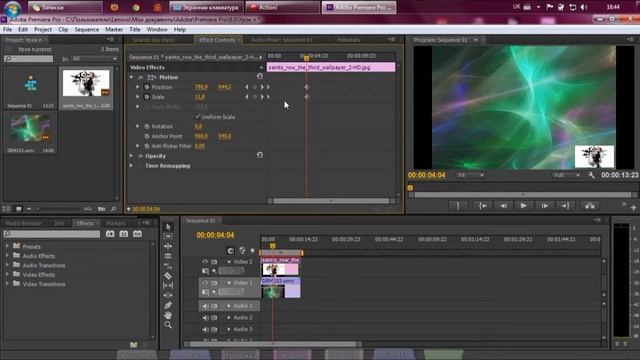This screenshot has width=640, height=360.
Task: Click Effect Controls timeline horizontal scrollbar
Action: click(x=331, y=201)
